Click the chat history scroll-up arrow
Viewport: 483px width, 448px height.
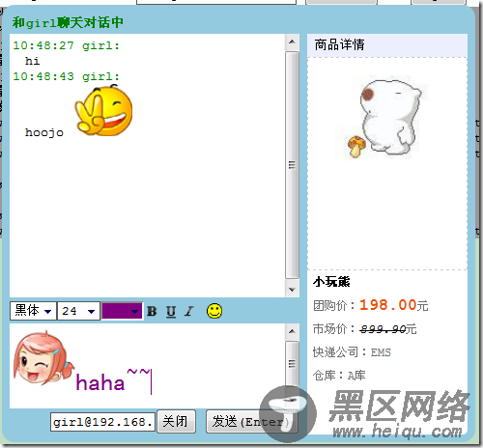coord(292,42)
